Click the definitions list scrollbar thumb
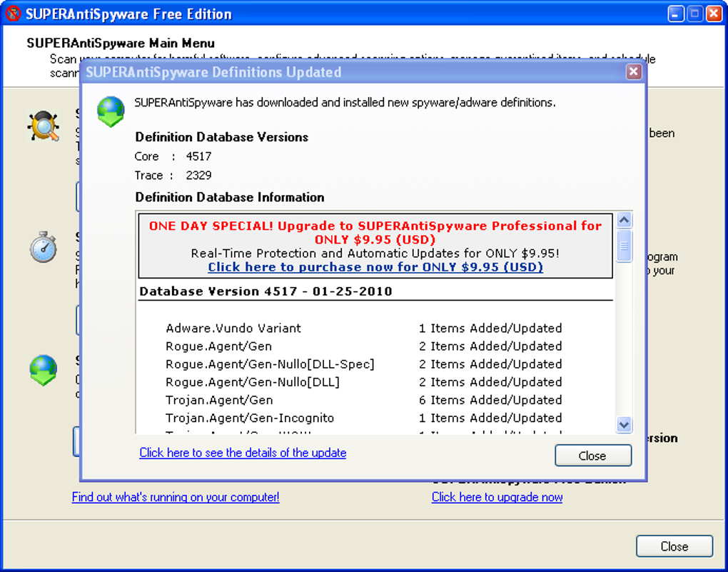Viewport: 728px width, 572px height. tap(624, 246)
